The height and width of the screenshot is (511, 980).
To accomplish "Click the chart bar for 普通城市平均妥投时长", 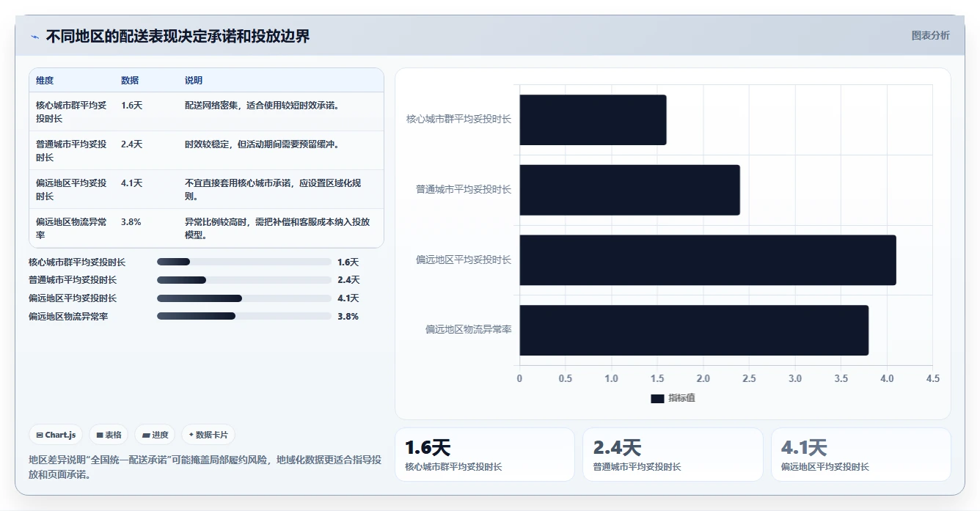I will [629, 190].
